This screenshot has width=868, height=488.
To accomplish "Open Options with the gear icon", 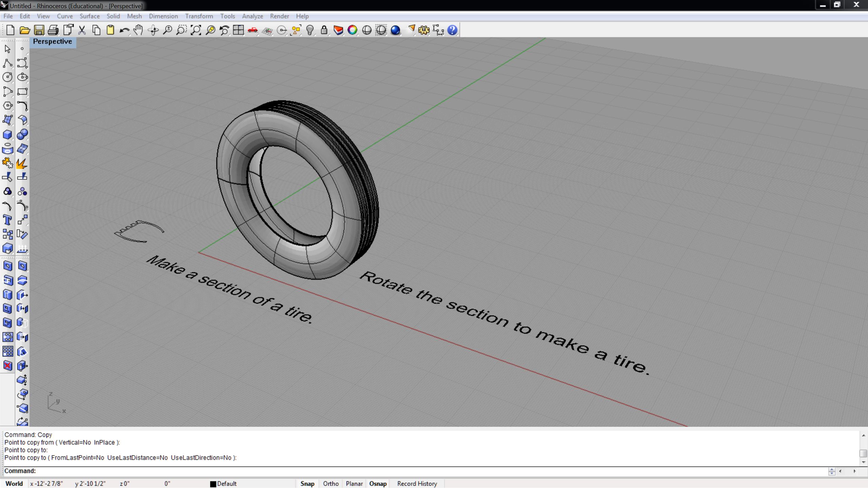I will (x=424, y=30).
